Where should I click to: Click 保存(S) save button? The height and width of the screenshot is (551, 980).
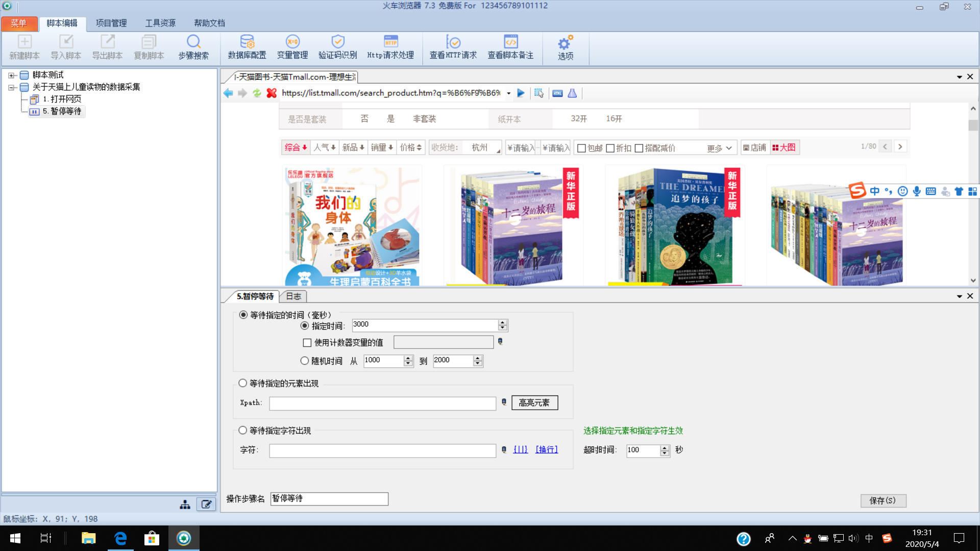click(x=883, y=500)
